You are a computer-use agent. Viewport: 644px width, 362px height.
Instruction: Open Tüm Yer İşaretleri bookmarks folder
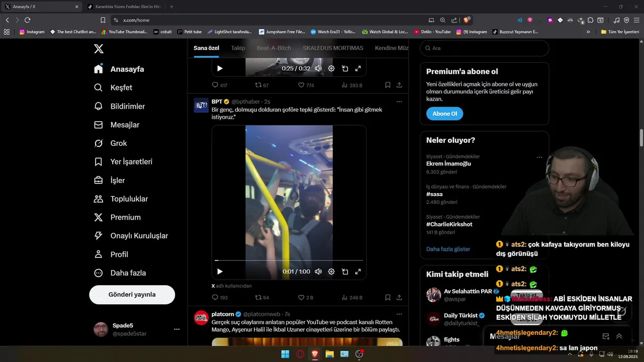tap(620, 32)
